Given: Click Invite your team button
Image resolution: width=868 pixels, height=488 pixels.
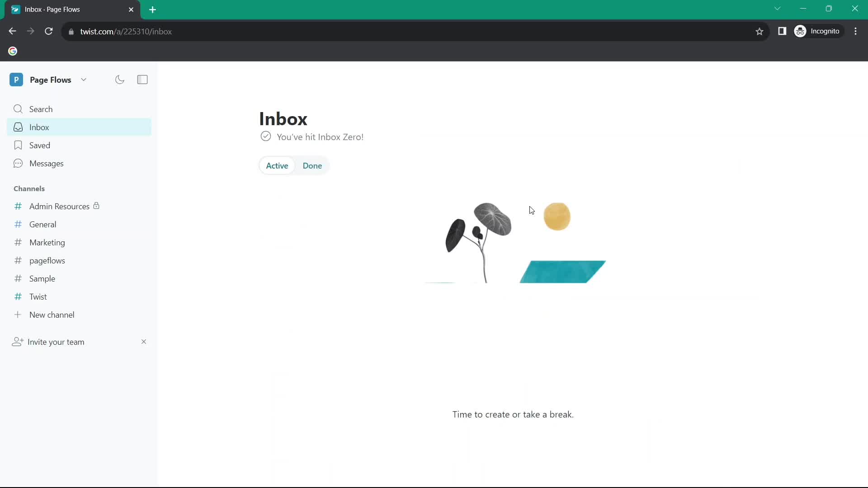Looking at the screenshot, I should coord(56,342).
